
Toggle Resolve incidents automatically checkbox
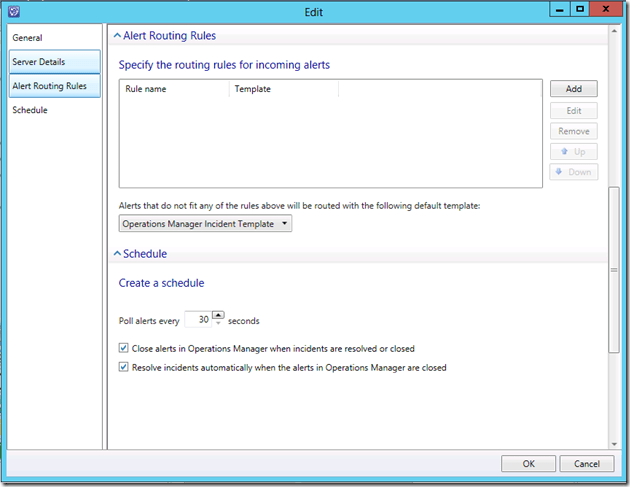pos(124,367)
